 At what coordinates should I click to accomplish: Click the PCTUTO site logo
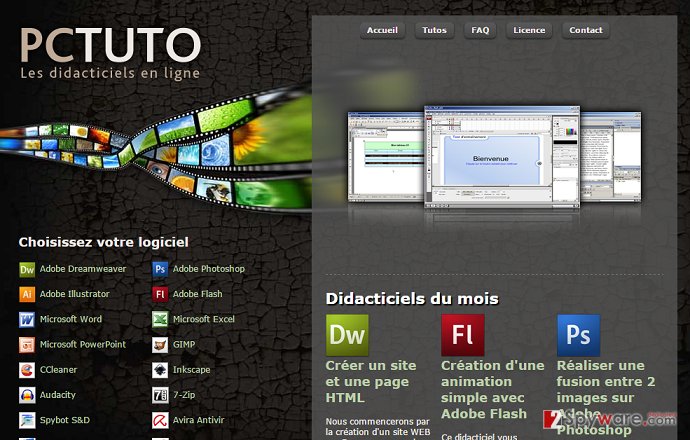pyautogui.click(x=110, y=53)
